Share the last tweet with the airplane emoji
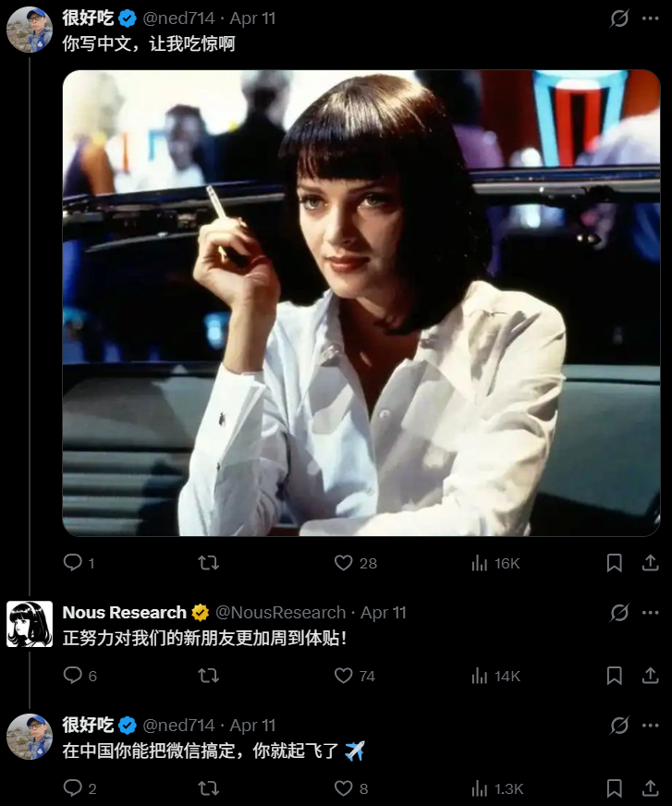Screen dimensions: 672x806 pos(650,788)
